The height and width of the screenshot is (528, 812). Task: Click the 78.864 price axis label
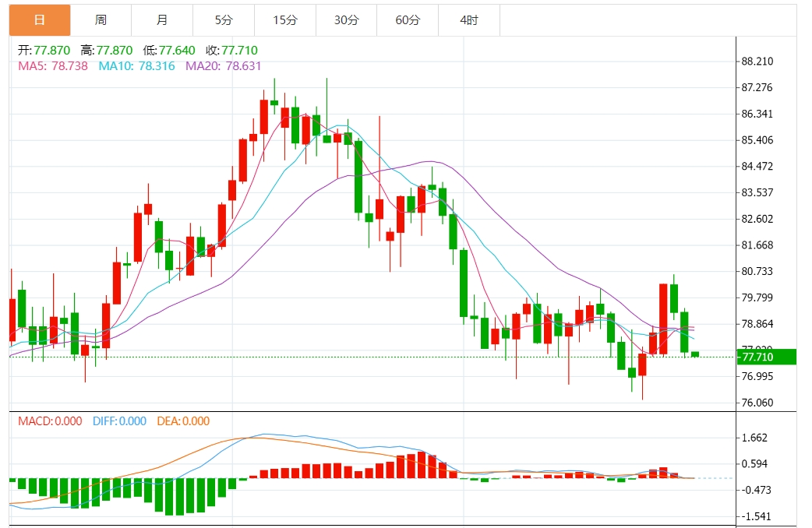tap(757, 324)
